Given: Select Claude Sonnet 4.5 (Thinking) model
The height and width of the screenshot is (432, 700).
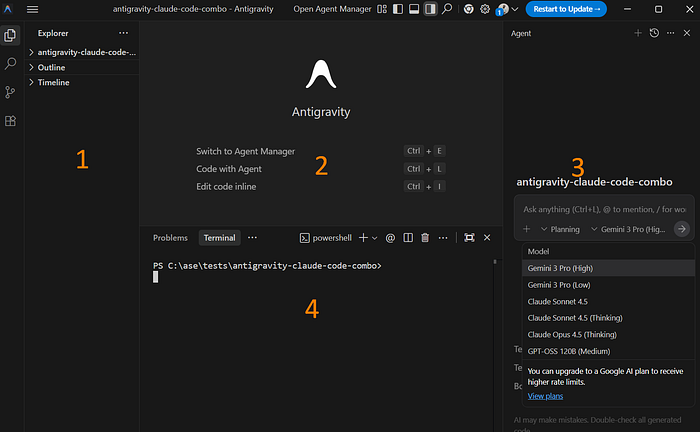Looking at the screenshot, I should (x=608, y=318).
